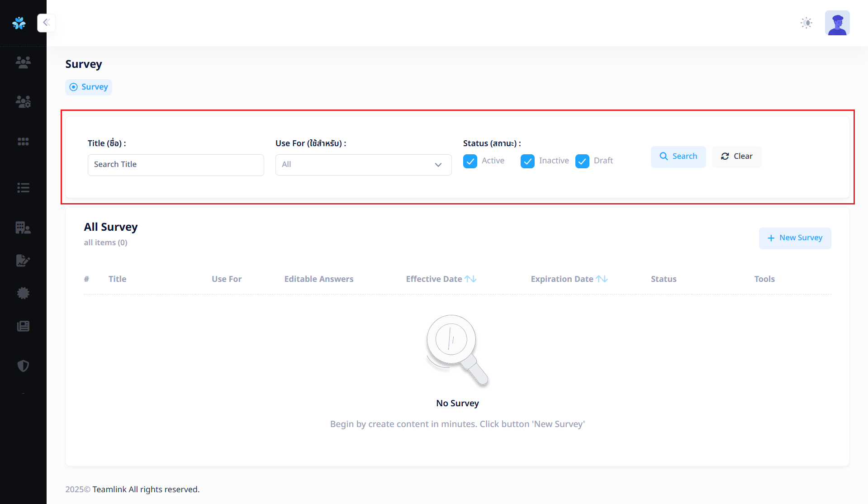Open the survey edit document sidebar icon
The height and width of the screenshot is (504, 868).
pyautogui.click(x=23, y=261)
